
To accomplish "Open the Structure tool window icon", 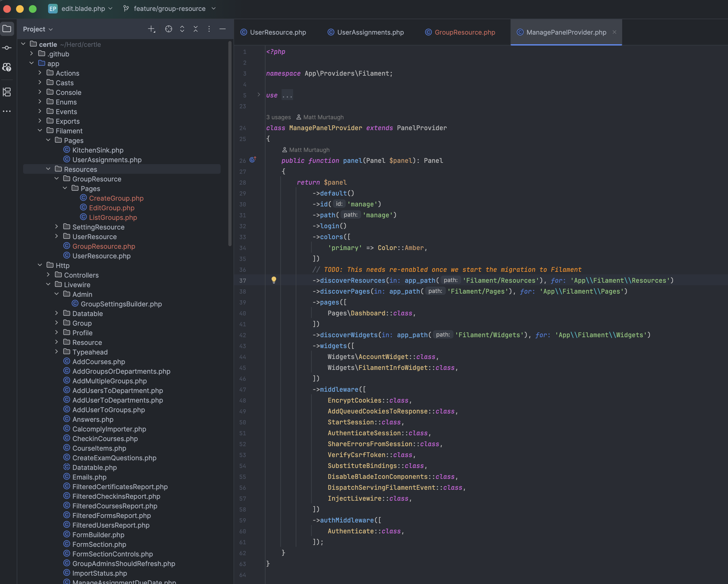I will pos(7,92).
